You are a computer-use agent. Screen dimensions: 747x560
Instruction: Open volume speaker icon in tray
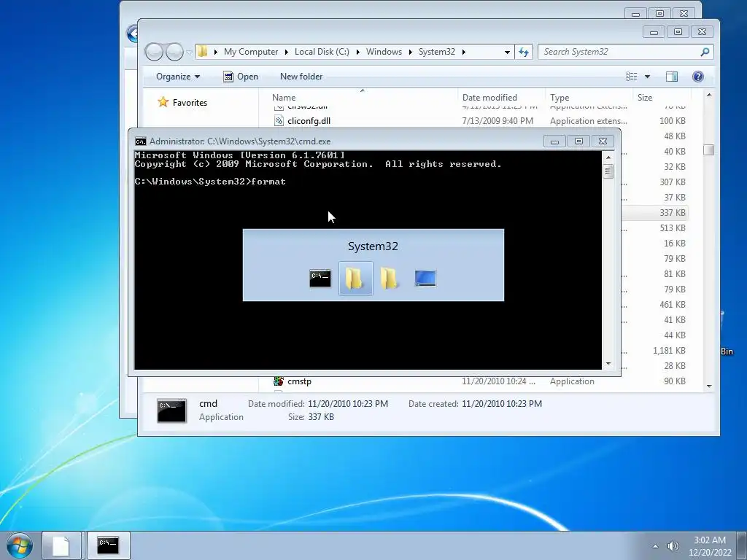[x=673, y=546]
